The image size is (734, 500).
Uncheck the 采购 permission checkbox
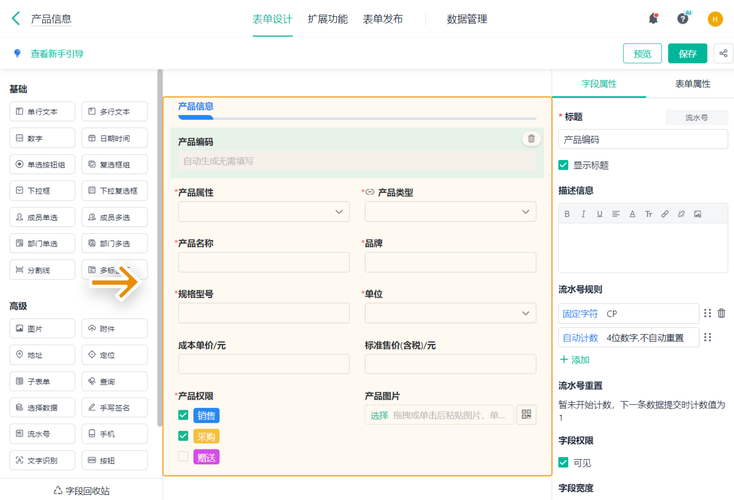[183, 436]
